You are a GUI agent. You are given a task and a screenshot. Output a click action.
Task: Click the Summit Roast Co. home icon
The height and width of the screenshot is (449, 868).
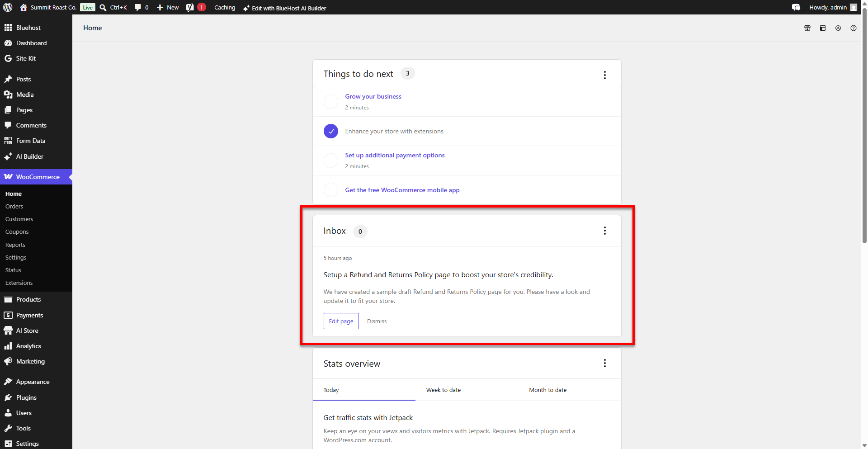point(24,7)
